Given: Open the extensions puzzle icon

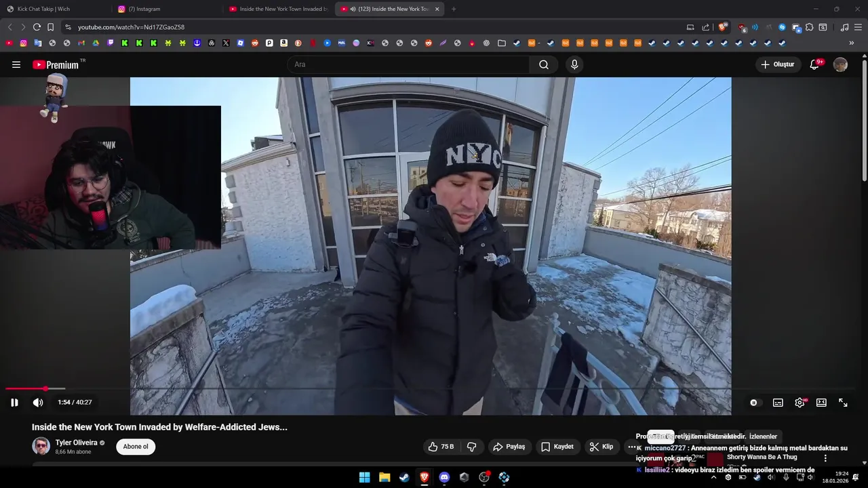Looking at the screenshot, I should (809, 27).
